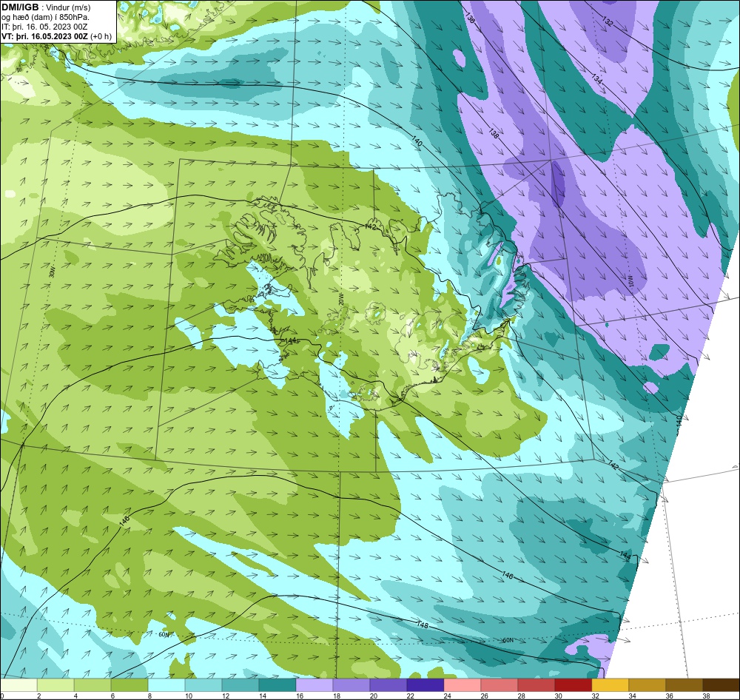Click the light cyan swatch between 8 and 10
The height and width of the screenshot is (700, 740).
(x=166, y=684)
